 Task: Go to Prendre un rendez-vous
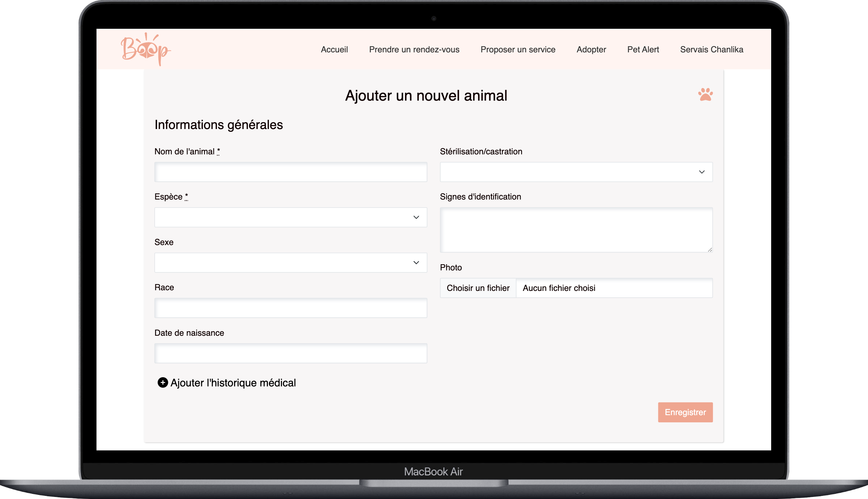click(x=414, y=49)
